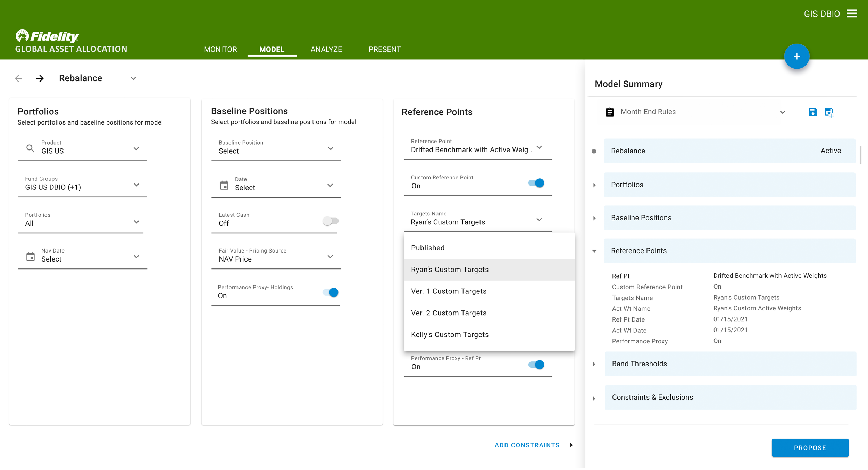Toggle the Latest Cash switch on
The height and width of the screenshot is (470, 868).
pyautogui.click(x=331, y=221)
